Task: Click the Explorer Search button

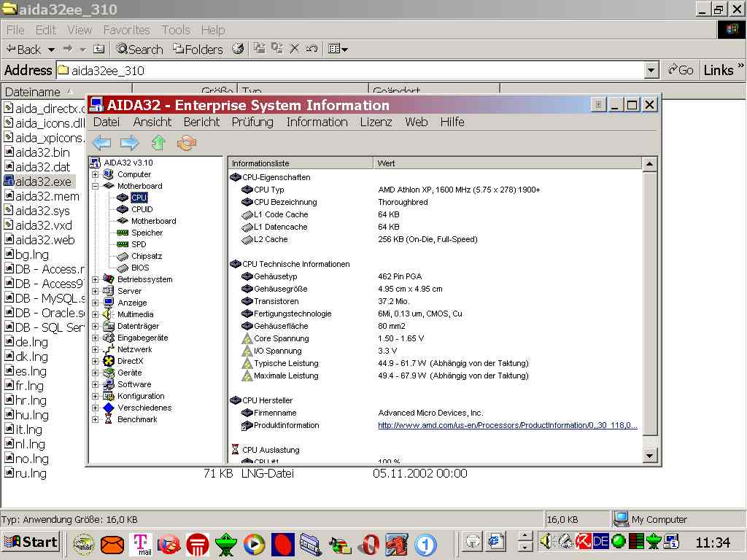Action: (x=139, y=49)
